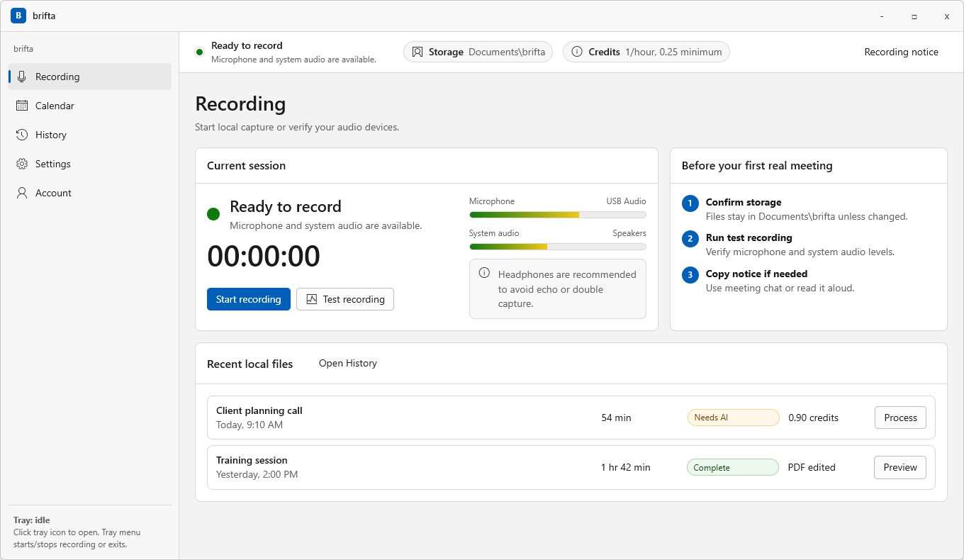Click the Storage Documents\brifta chip

478,52
